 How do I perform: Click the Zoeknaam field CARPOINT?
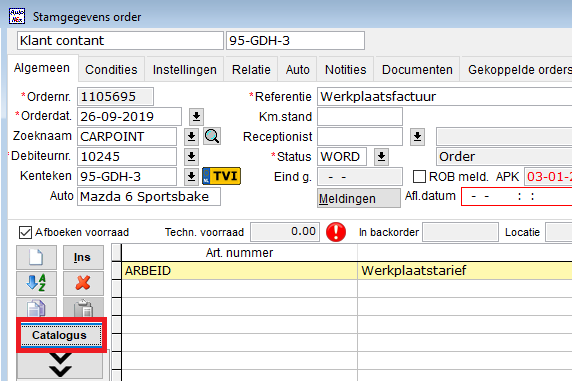(127, 136)
